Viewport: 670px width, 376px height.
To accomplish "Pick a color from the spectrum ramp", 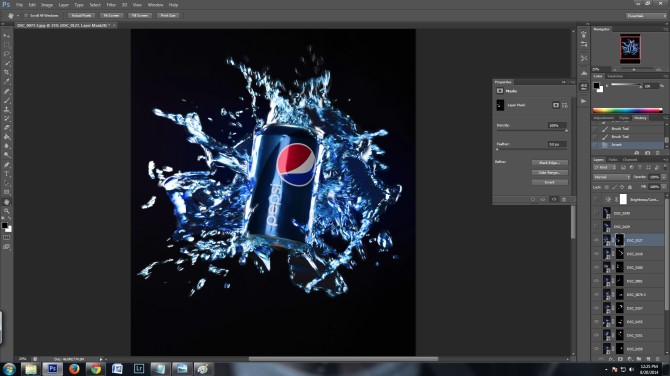I will click(x=627, y=110).
